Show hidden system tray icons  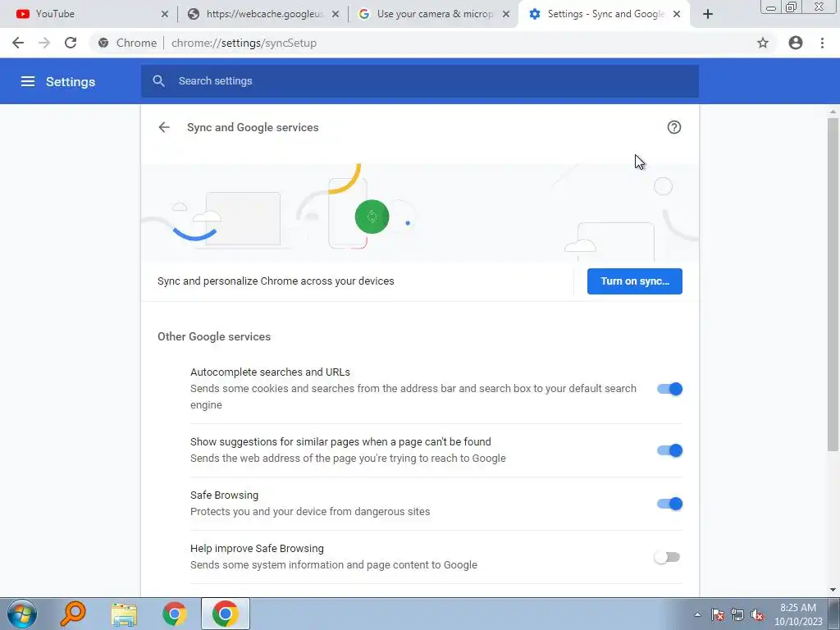pyautogui.click(x=697, y=614)
